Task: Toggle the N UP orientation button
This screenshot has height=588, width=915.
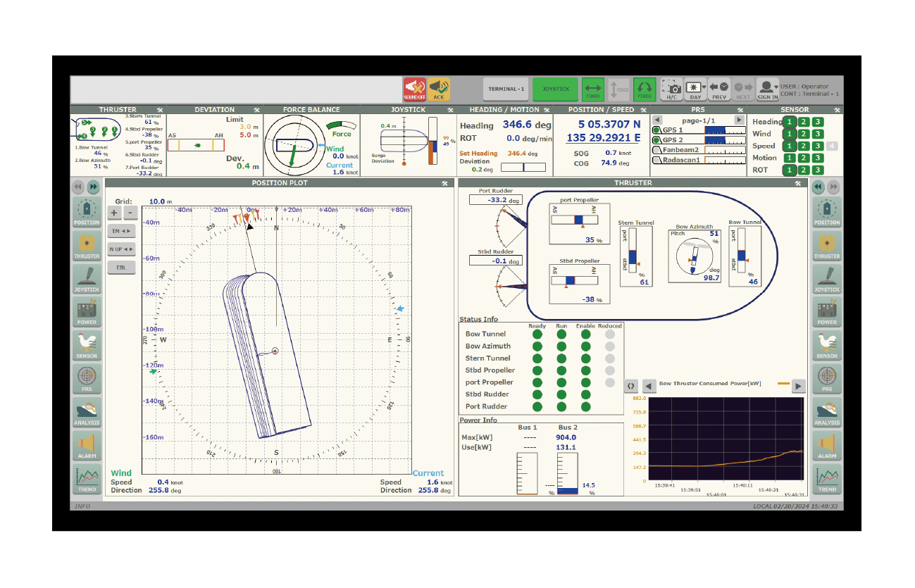Action: [121, 249]
